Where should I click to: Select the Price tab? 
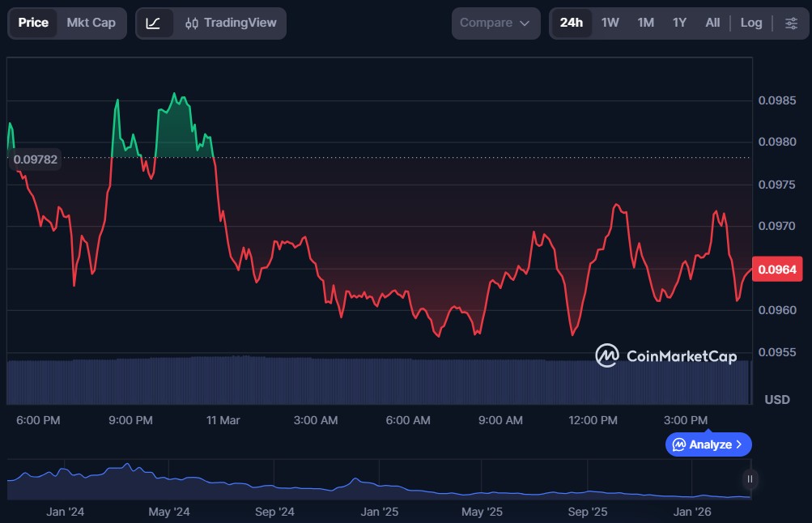pyautogui.click(x=33, y=23)
